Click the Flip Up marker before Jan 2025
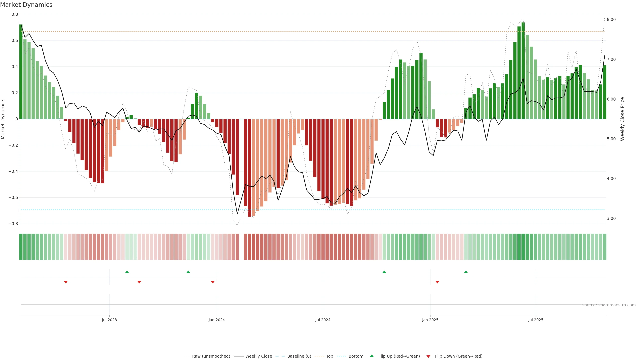 click(384, 272)
